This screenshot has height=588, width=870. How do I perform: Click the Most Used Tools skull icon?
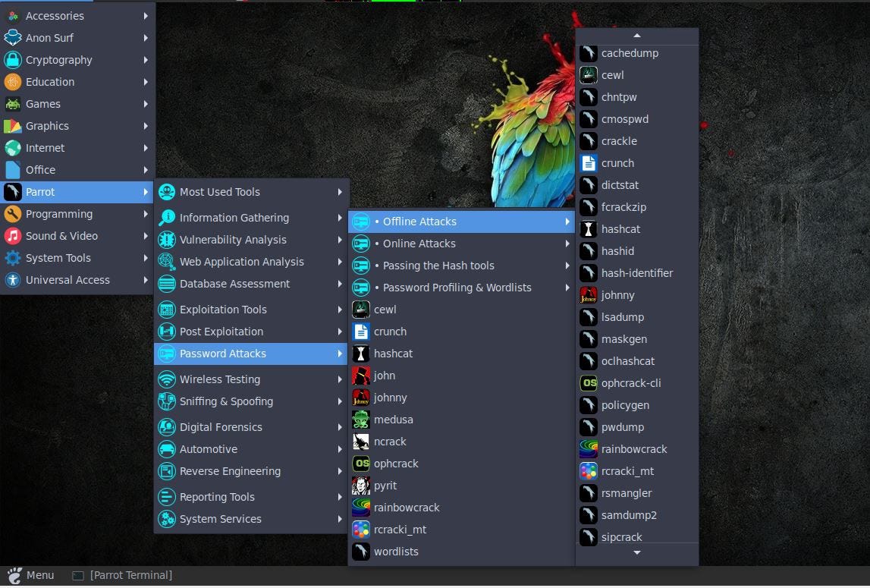[x=166, y=192]
